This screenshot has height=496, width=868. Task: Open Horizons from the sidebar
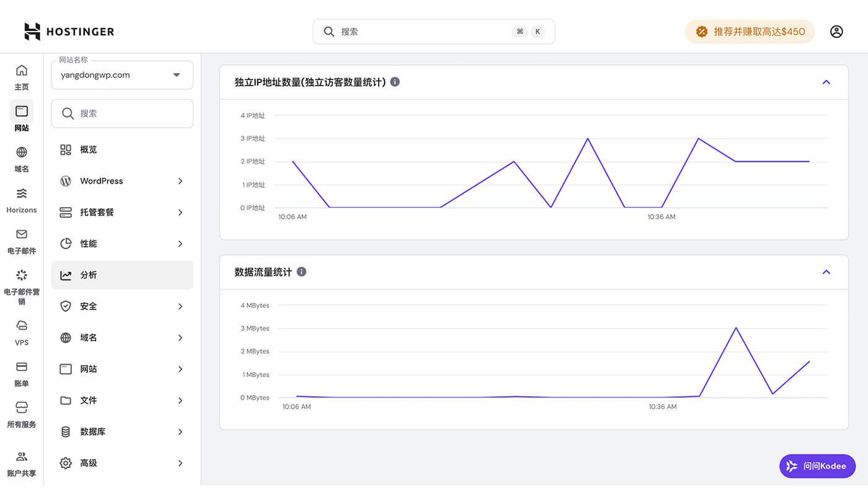[x=21, y=198]
